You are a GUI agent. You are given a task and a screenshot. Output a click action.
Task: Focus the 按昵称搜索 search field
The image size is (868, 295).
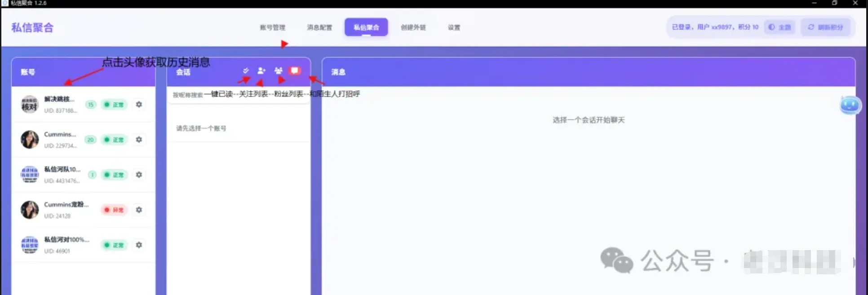click(x=239, y=95)
